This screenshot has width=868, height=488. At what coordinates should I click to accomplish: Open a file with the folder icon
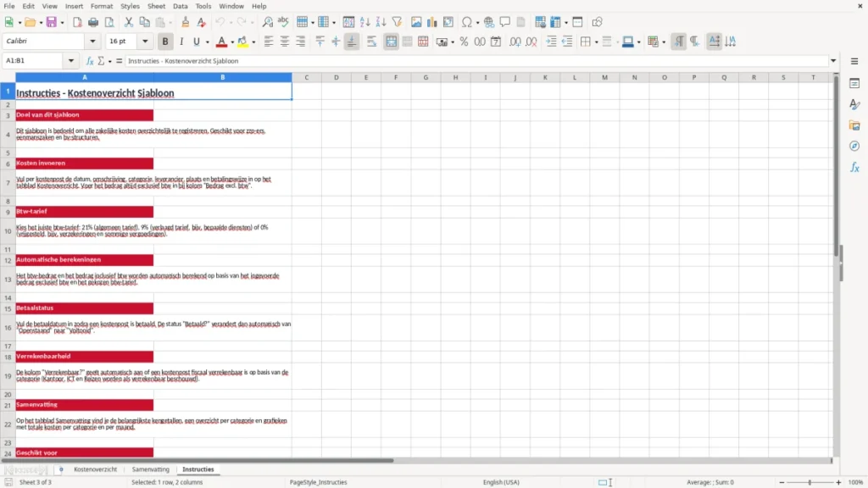pos(30,22)
